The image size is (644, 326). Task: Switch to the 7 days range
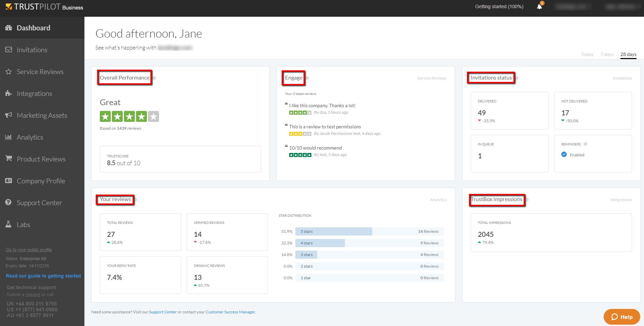(607, 54)
